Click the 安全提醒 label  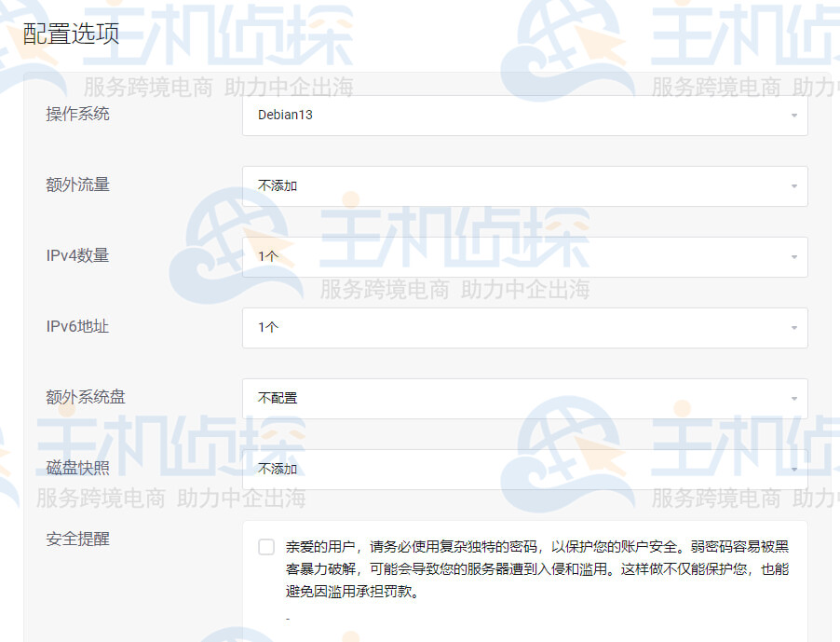pos(78,539)
